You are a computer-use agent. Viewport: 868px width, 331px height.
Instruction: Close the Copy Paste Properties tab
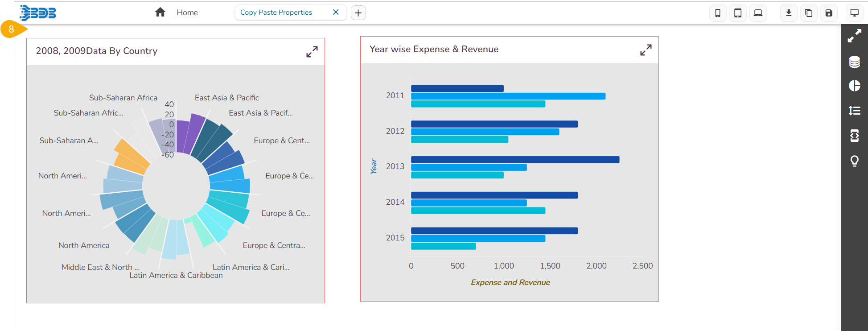click(x=336, y=12)
